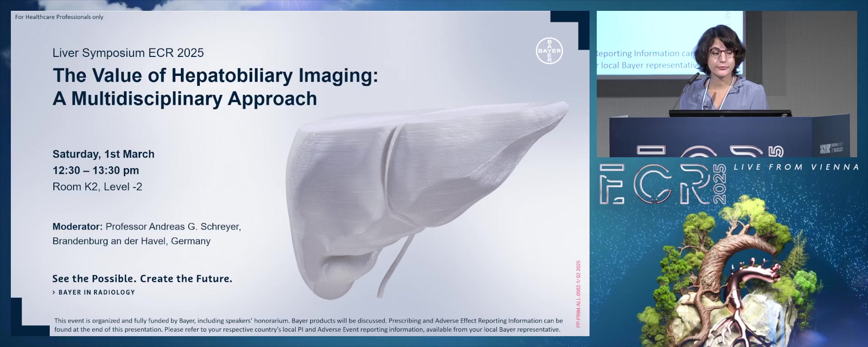The width and height of the screenshot is (868, 347).
Task: Click the speaker video thumbnail
Action: tap(726, 84)
